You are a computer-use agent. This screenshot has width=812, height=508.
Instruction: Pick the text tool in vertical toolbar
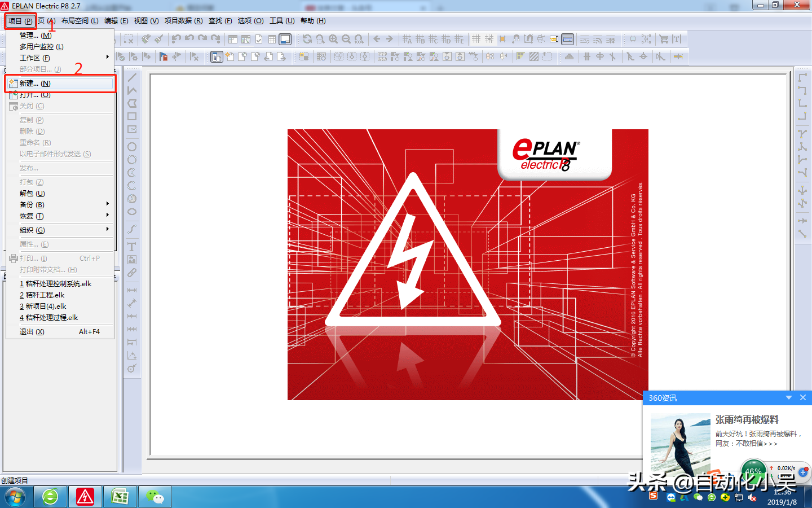132,247
